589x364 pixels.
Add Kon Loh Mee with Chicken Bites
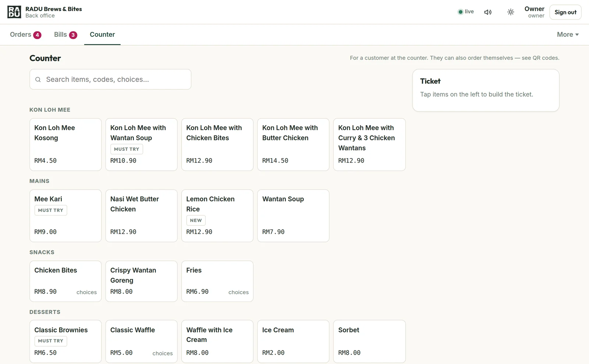tap(217, 144)
